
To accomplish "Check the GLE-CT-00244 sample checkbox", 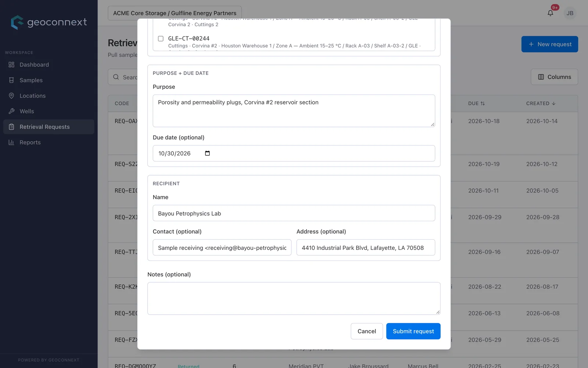I will pos(161,39).
